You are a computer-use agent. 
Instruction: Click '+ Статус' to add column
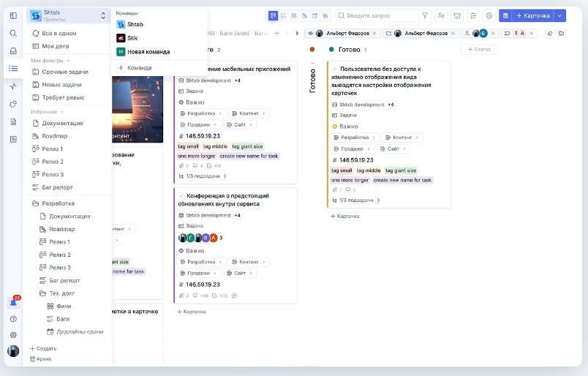(x=479, y=49)
